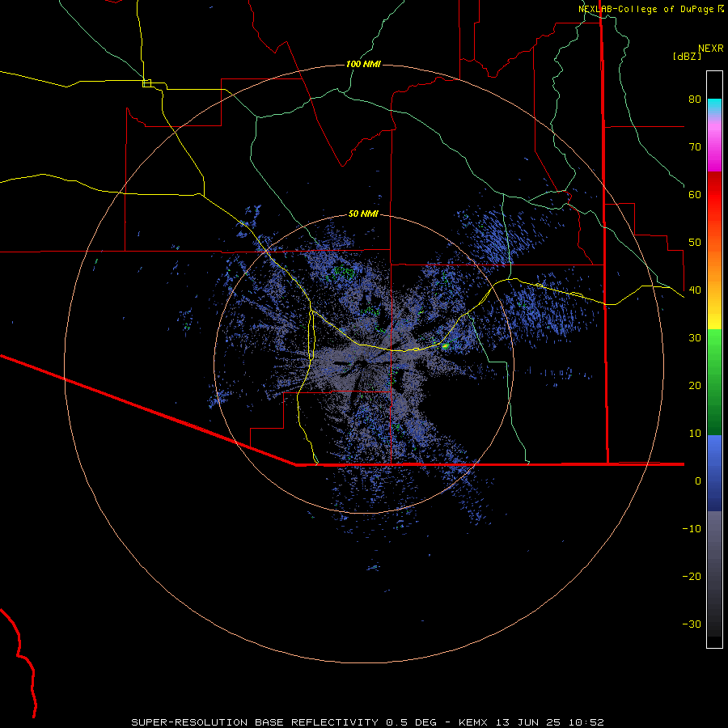Click the Super-Resolution Base Reflectivity caption
This screenshot has width=728, height=728.
tap(367, 722)
